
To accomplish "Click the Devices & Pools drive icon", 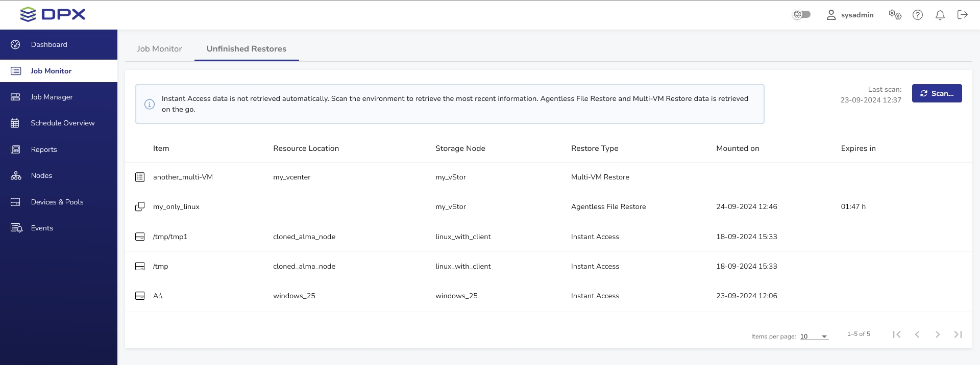I will [15, 202].
